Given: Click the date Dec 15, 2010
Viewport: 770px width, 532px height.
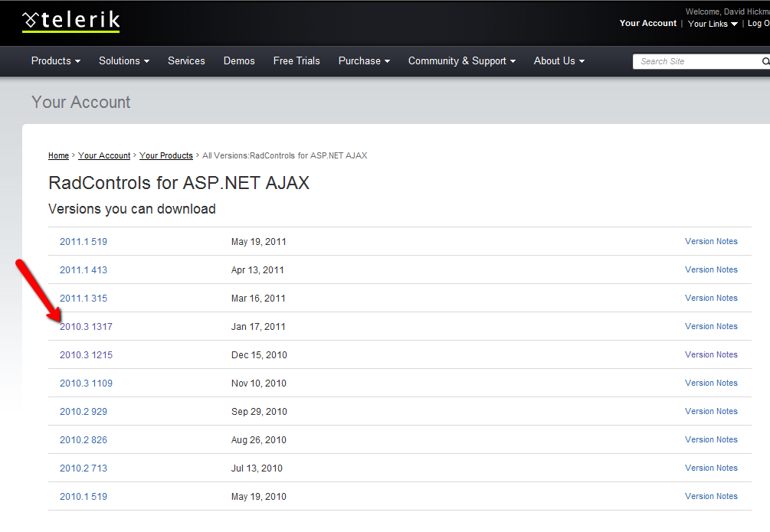Looking at the screenshot, I should click(259, 355).
